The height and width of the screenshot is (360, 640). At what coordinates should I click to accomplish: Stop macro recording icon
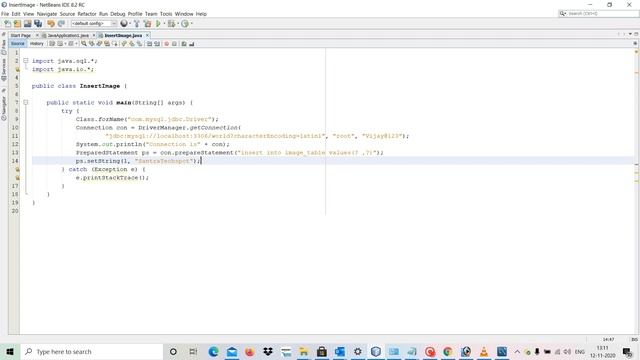point(174,44)
